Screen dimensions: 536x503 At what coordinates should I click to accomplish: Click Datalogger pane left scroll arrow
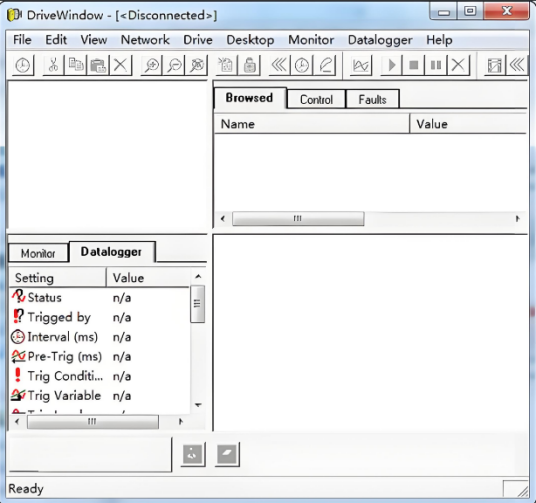[17, 422]
